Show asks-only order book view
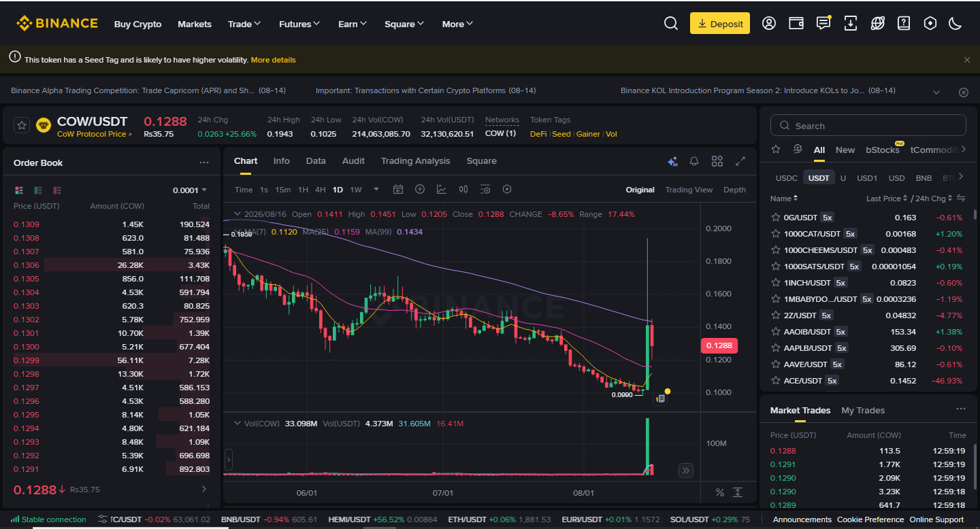 [x=57, y=190]
